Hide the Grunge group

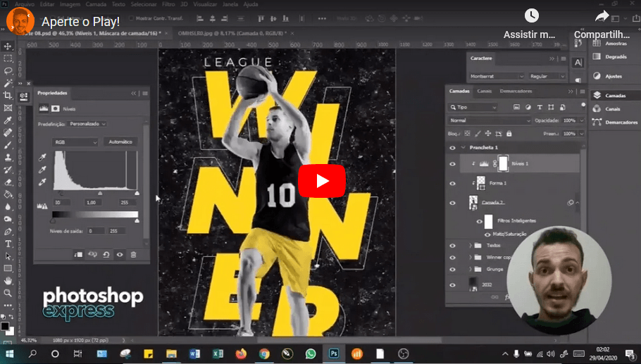(x=452, y=270)
